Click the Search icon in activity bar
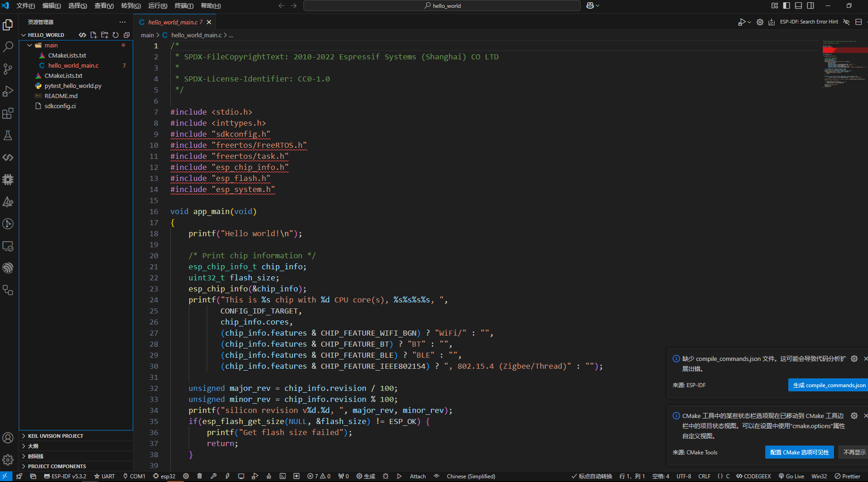The height and width of the screenshot is (482, 868). pos(8,47)
